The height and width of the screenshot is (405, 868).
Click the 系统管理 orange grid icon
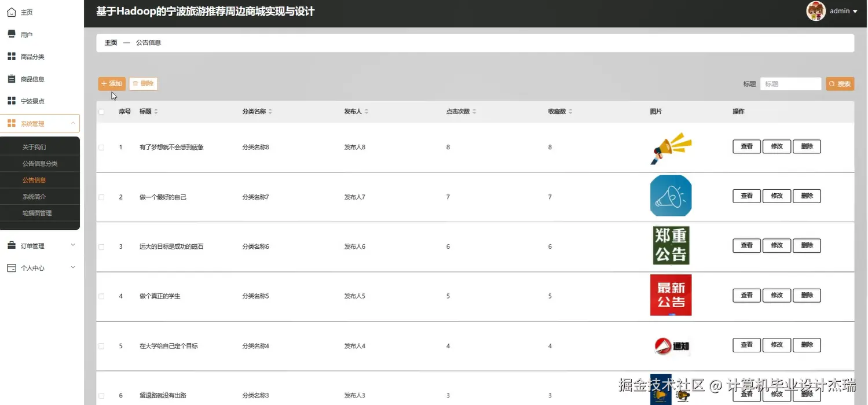(12, 123)
